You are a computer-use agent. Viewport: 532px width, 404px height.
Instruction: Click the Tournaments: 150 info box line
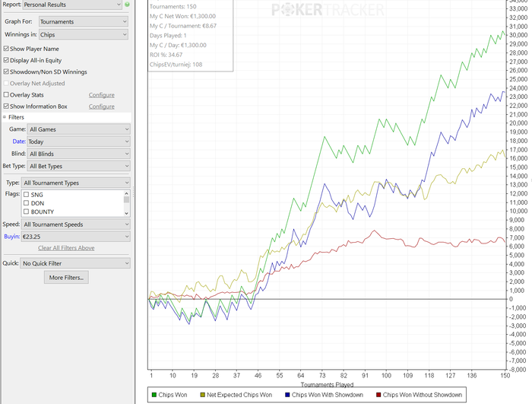pyautogui.click(x=173, y=6)
